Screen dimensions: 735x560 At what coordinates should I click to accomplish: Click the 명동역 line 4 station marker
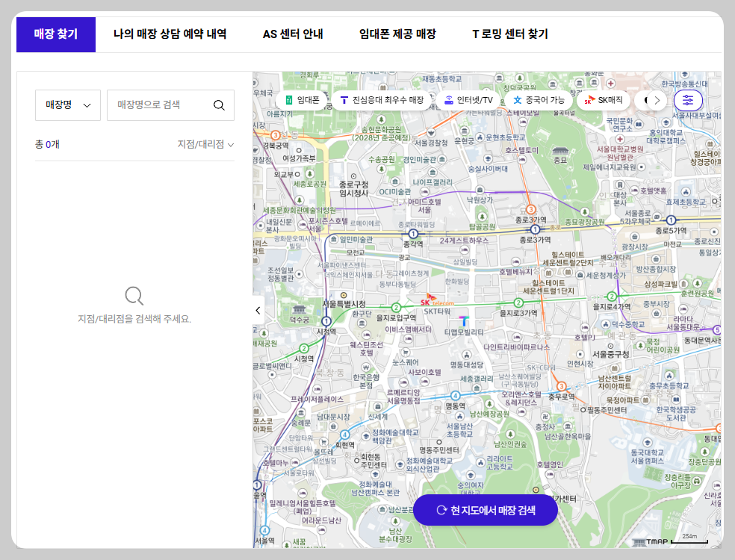455,396
